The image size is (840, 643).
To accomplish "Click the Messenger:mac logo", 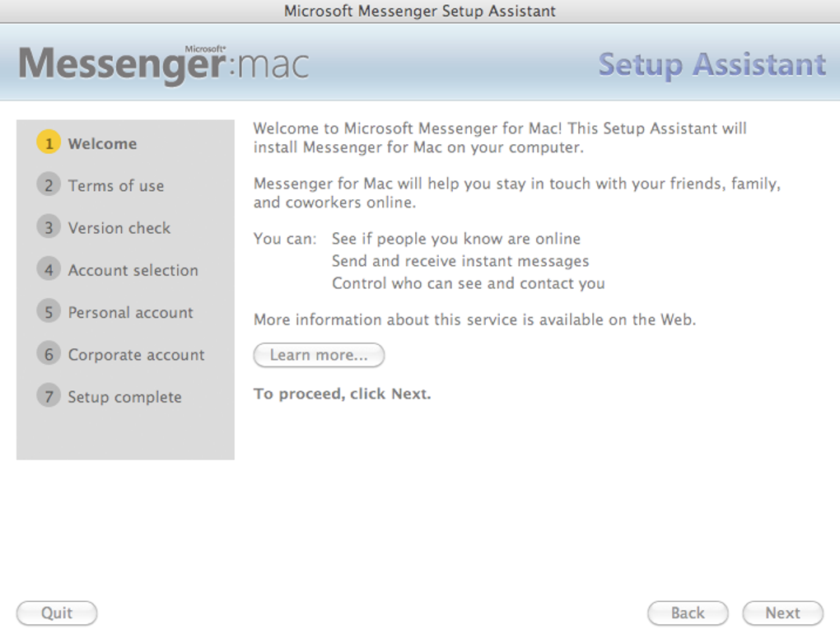I will click(x=164, y=64).
